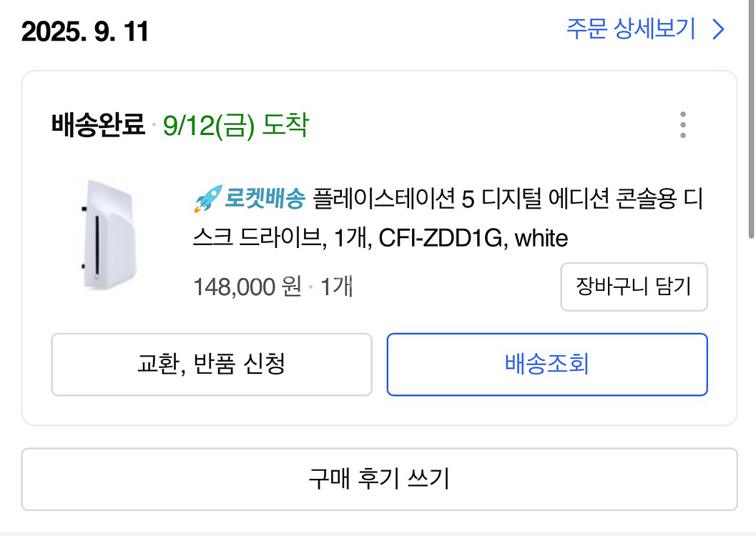Screen dimensions: 756x536
Task: Click the CFI-ZDD1G model number text
Action: coord(439,238)
